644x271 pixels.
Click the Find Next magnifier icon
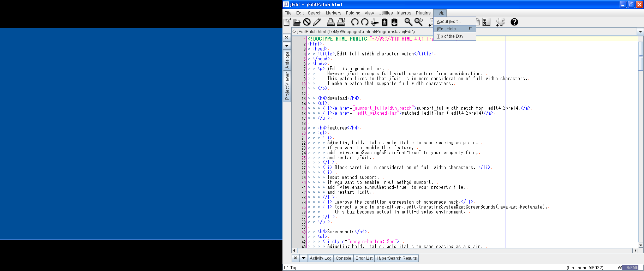coord(419,22)
